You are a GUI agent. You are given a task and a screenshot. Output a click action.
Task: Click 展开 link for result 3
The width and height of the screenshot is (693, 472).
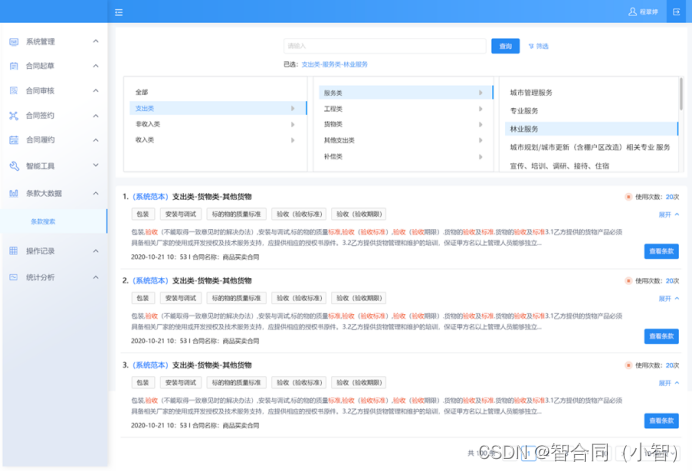(669, 383)
